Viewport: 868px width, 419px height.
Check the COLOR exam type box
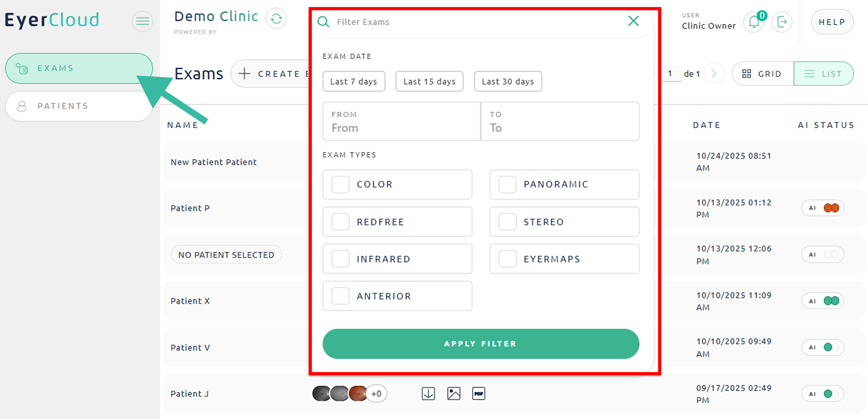coord(340,184)
